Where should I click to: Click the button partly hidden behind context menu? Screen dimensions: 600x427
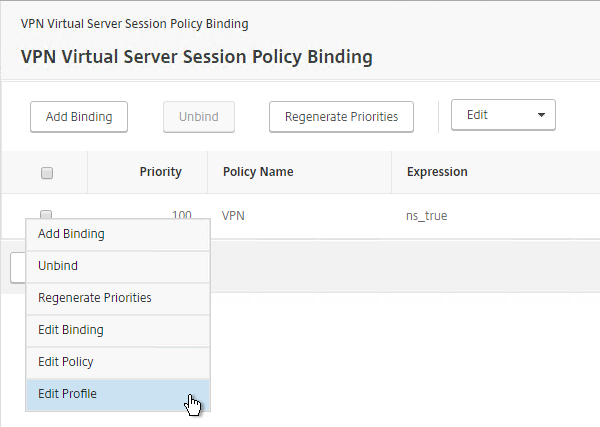pyautogui.click(x=18, y=267)
